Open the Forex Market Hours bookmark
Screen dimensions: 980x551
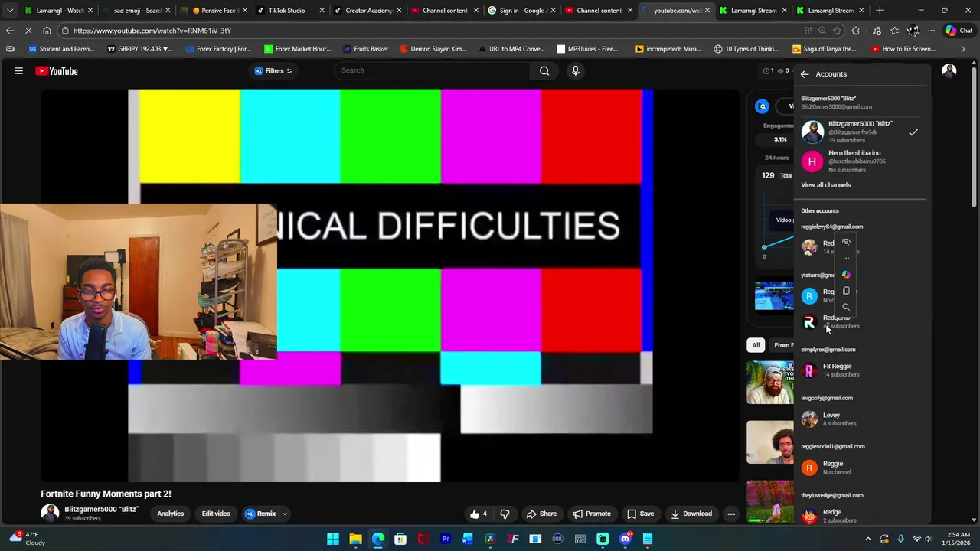pos(297,49)
